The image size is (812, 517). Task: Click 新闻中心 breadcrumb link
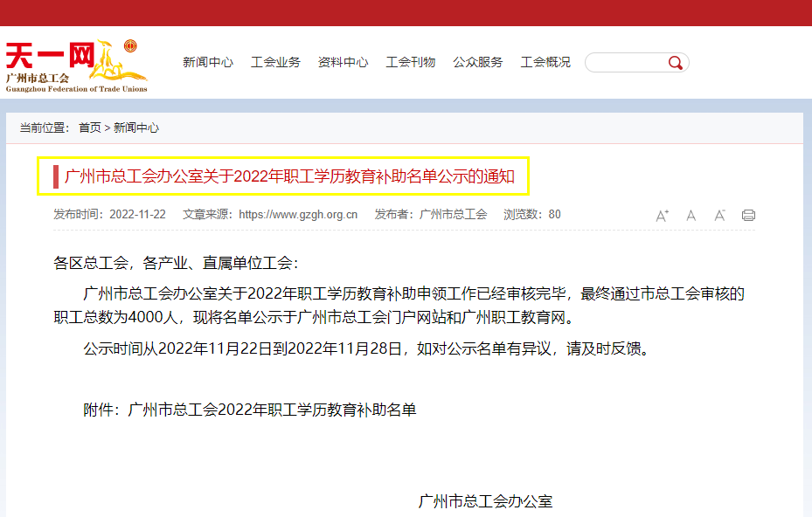[136, 128]
